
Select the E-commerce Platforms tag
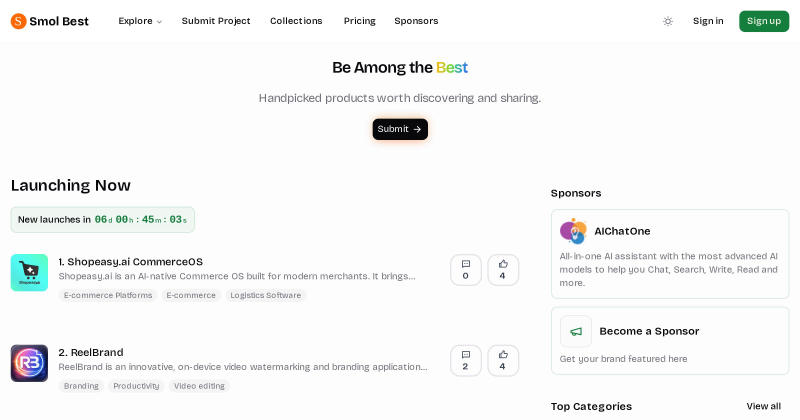point(108,295)
